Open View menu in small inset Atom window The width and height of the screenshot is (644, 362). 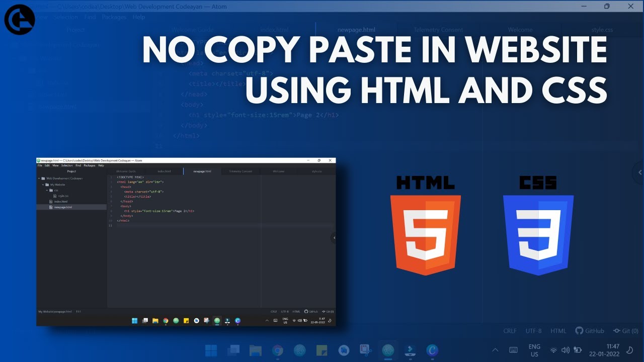(55, 165)
